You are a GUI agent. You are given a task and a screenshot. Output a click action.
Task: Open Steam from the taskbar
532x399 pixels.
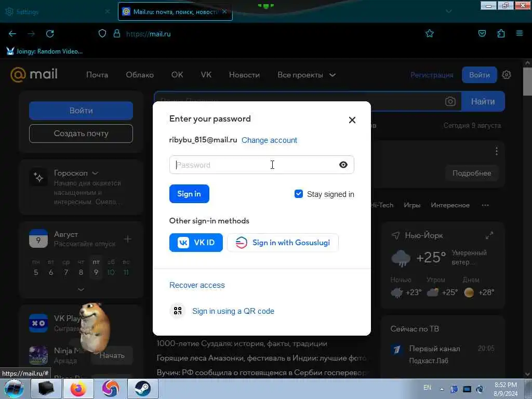[143, 389]
